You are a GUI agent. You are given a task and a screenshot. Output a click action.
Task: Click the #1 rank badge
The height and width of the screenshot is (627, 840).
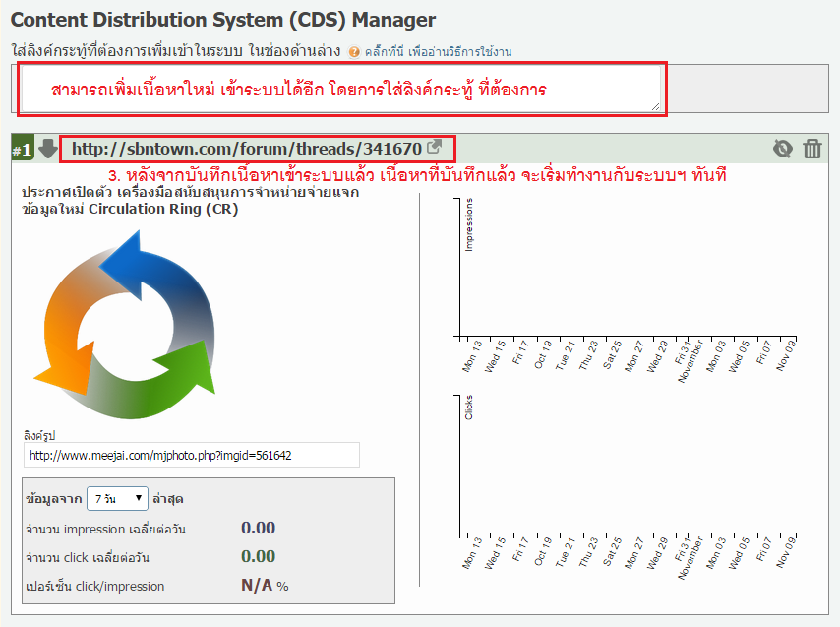tap(22, 150)
